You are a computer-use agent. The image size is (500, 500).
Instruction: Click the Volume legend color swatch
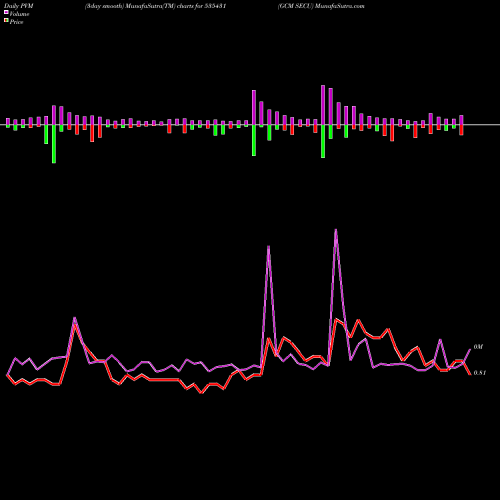pyautogui.click(x=6, y=12)
